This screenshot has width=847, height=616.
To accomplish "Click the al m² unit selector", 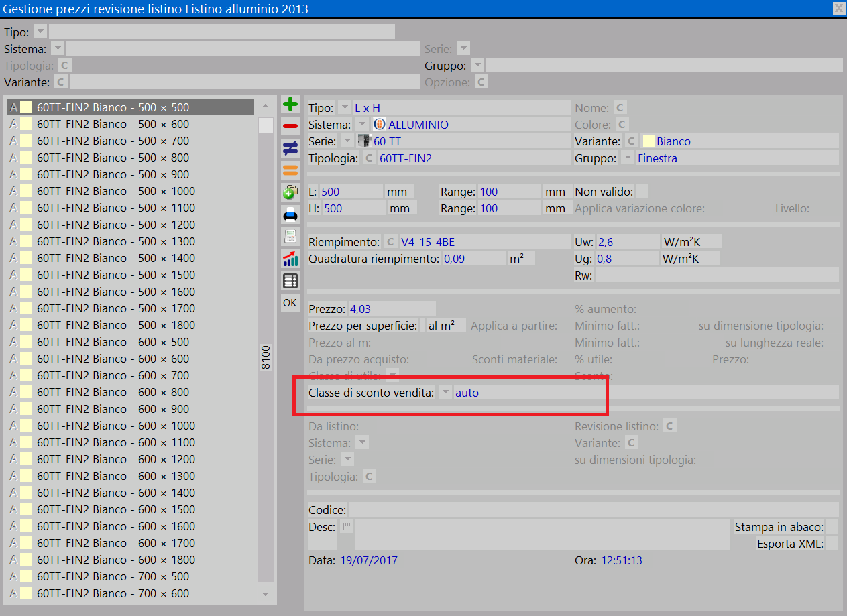I will (x=446, y=326).
